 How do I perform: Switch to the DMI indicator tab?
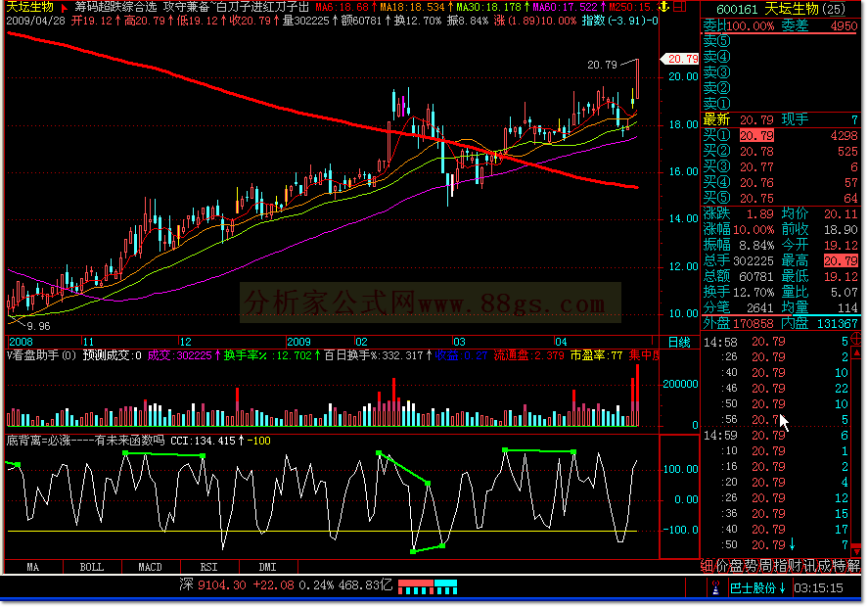tap(268, 567)
